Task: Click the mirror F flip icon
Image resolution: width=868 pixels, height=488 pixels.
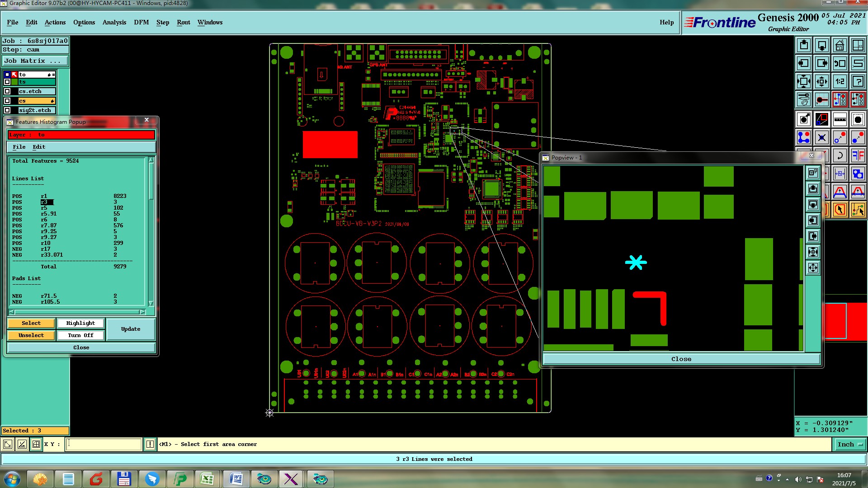Action: [x=858, y=156]
